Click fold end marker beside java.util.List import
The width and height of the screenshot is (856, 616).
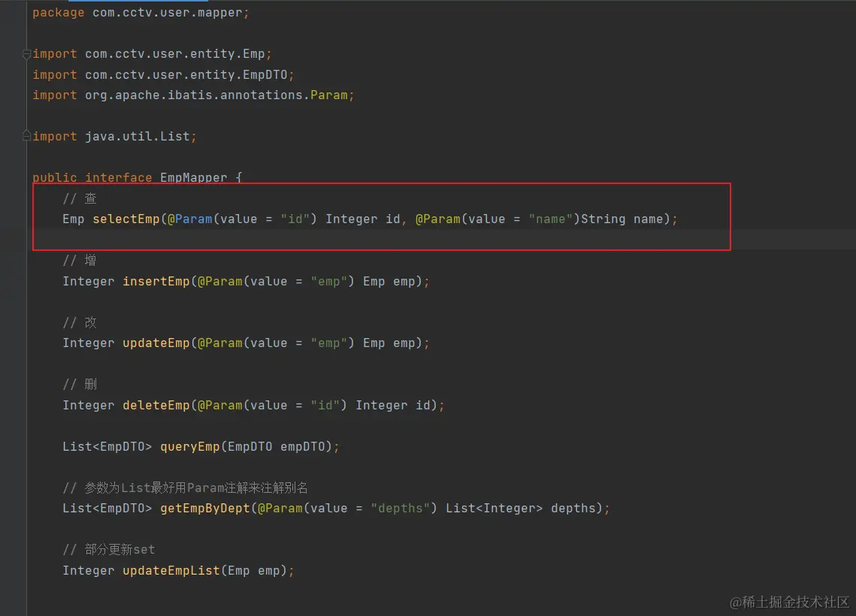(x=26, y=136)
